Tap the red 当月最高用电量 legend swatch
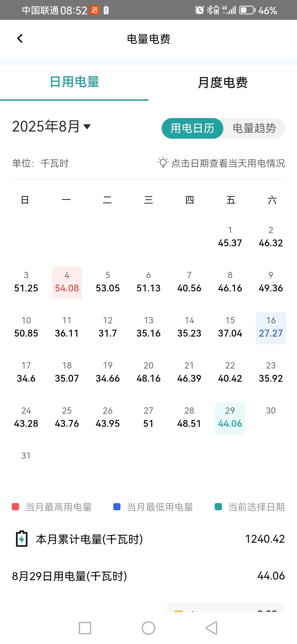Screen dimensions: 297x644 15,507
